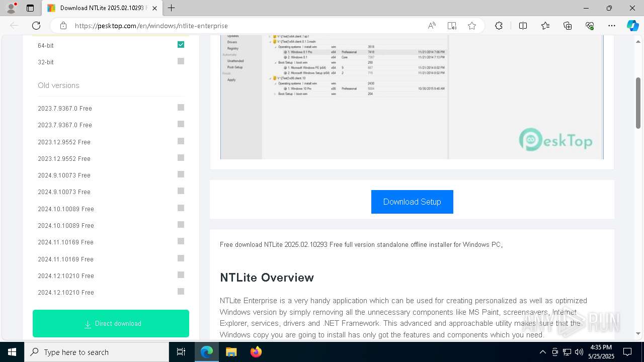Tick the first 2023.7.9367.0 Free checkbox
The image size is (644, 362).
click(x=181, y=108)
